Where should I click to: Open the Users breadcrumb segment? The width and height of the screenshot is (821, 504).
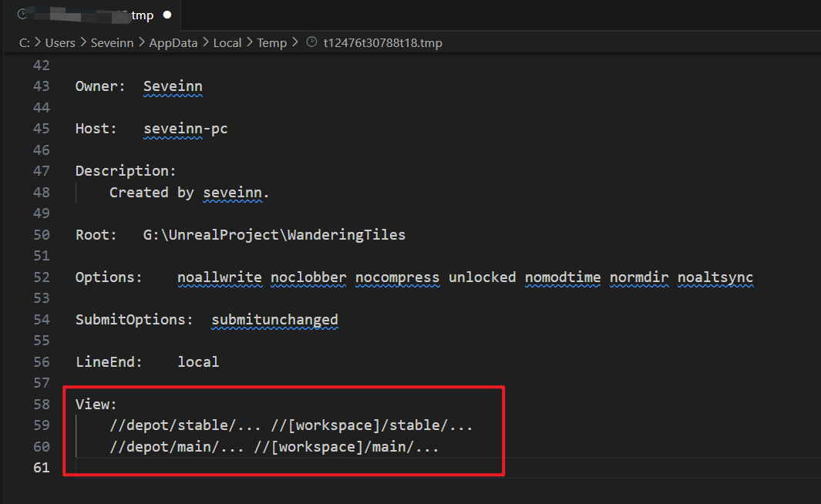click(x=60, y=43)
